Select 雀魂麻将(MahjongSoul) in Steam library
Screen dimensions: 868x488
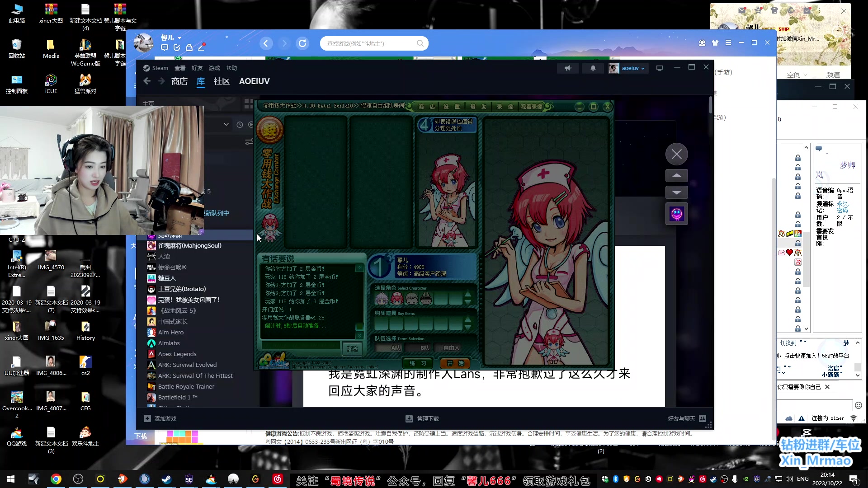[x=190, y=246]
